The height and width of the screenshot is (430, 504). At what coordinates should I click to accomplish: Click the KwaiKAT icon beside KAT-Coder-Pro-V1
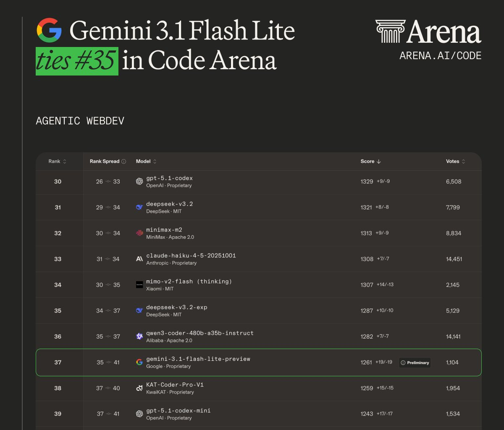[x=139, y=388]
